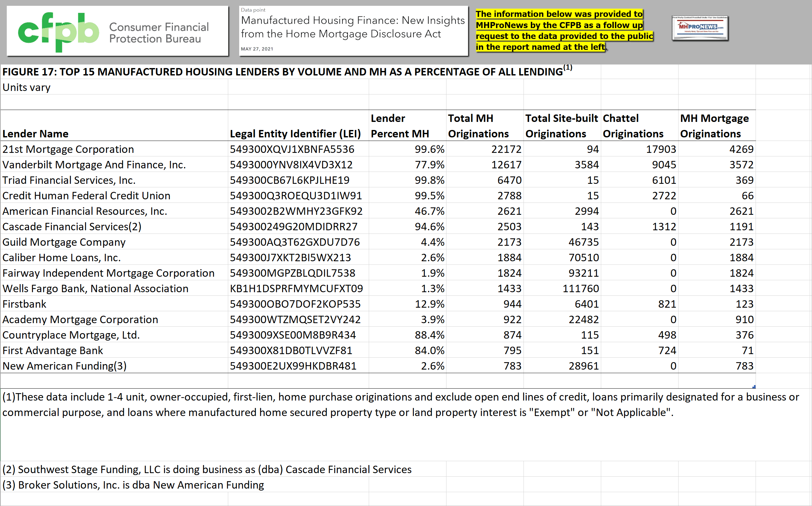
Task: Click the Chattel Originations column header
Action: coord(633,126)
